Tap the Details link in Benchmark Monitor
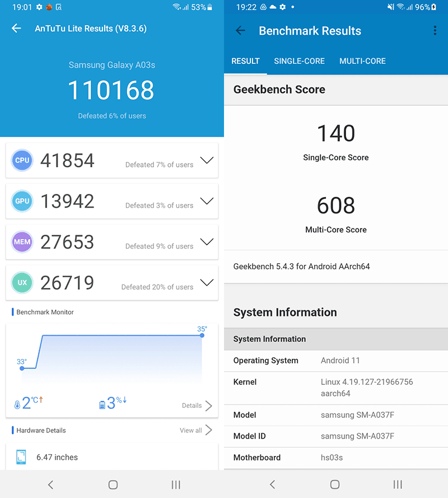 pos(192,406)
